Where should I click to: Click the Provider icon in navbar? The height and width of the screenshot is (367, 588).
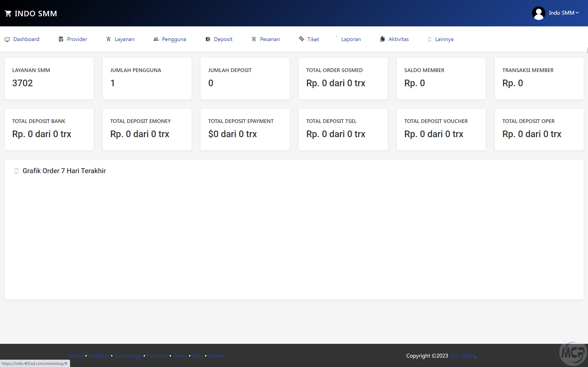point(61,39)
